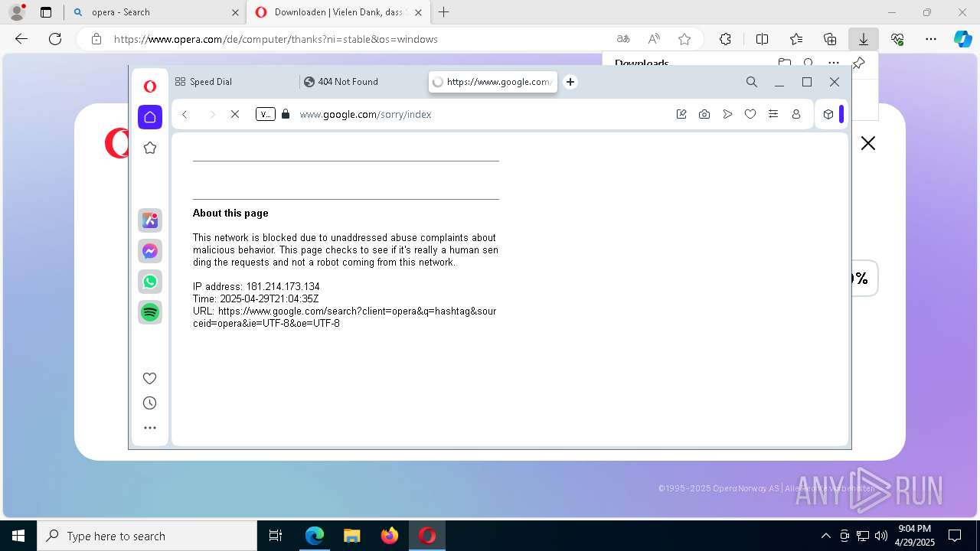This screenshot has height=551, width=980.
Task: Click Opera address bar with google.com/sorry/index
Action: 475,114
